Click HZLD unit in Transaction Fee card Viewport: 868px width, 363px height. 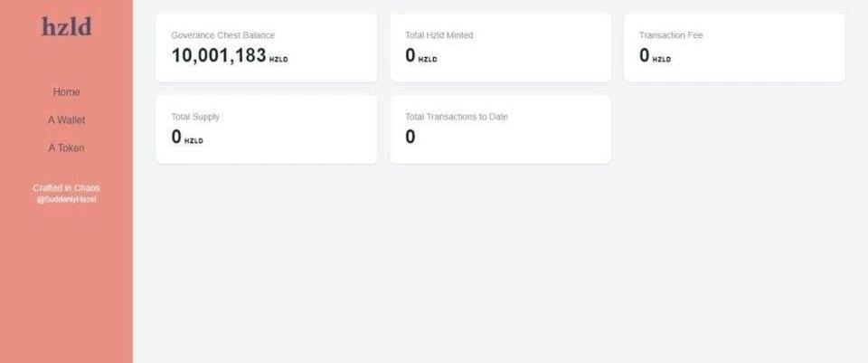(662, 60)
